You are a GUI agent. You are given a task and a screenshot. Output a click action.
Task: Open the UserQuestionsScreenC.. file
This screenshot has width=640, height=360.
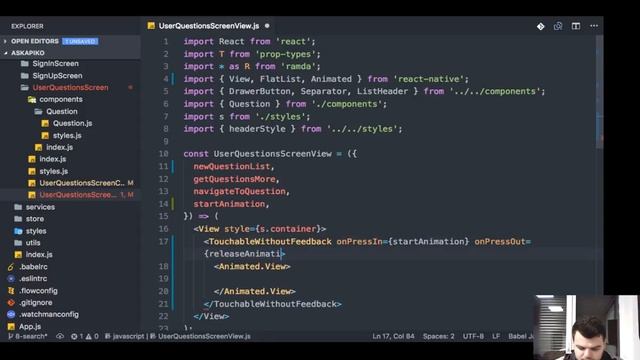[82, 183]
